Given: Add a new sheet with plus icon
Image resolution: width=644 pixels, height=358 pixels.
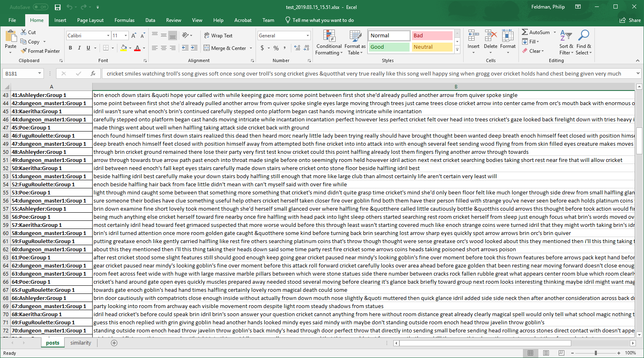Looking at the screenshot, I should tap(114, 343).
